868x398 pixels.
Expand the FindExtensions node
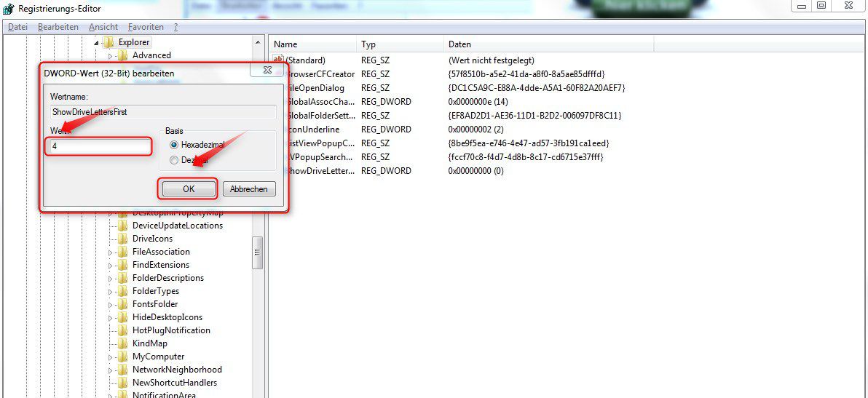[110, 266]
